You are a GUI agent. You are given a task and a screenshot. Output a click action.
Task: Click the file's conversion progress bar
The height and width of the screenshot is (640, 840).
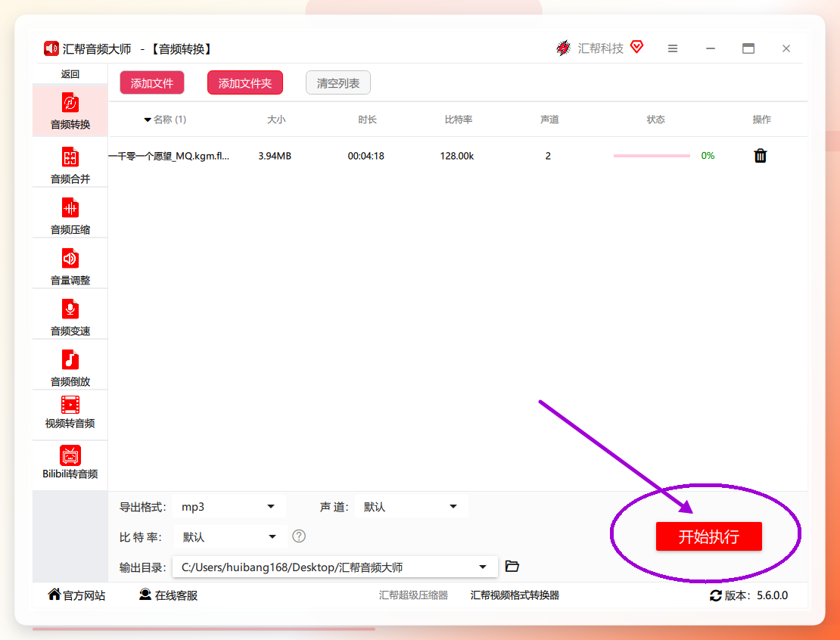click(x=652, y=156)
